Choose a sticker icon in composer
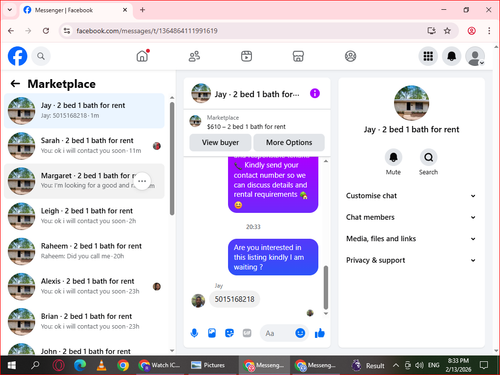The image size is (500, 375). [x=229, y=333]
